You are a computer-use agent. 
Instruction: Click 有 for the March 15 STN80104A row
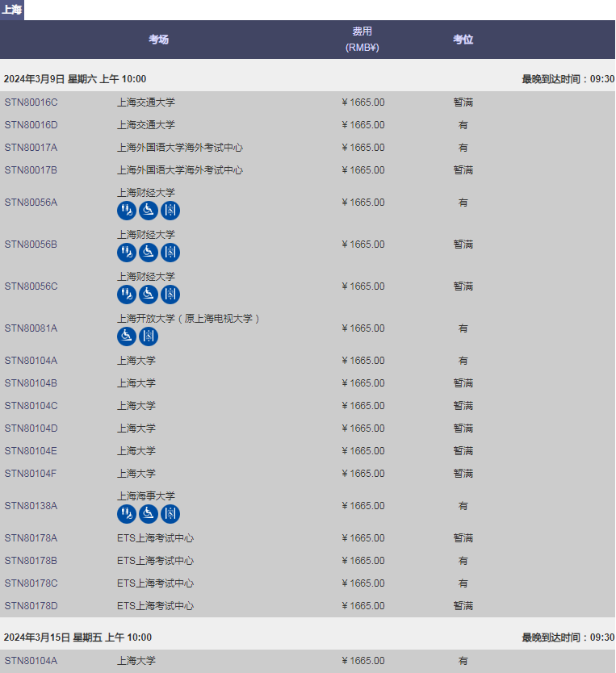pos(463,661)
